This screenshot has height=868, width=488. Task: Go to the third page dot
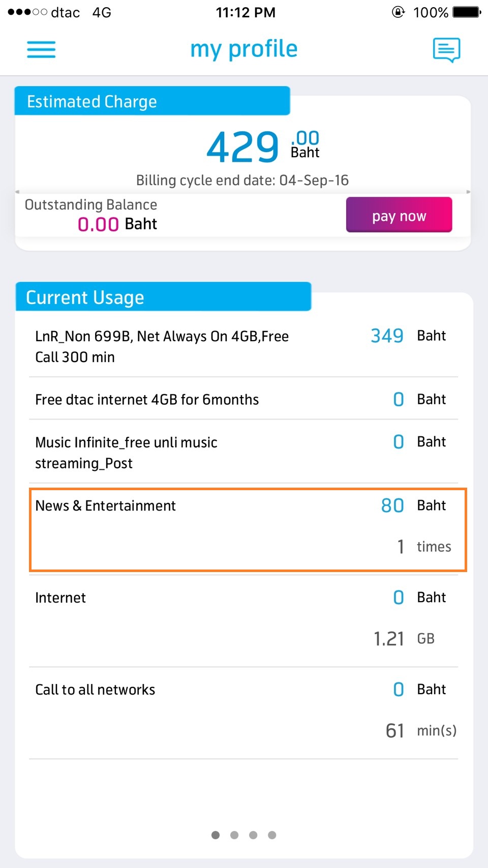(253, 835)
